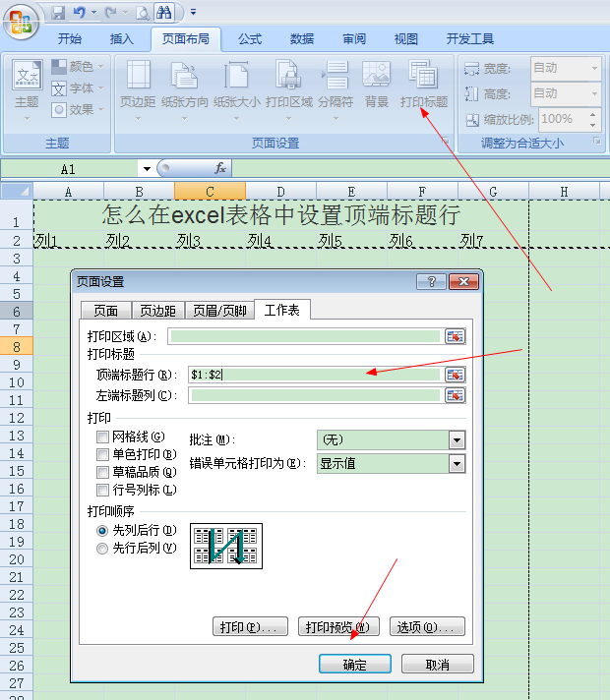Switch to the 数据 ribbon tab

click(x=302, y=39)
